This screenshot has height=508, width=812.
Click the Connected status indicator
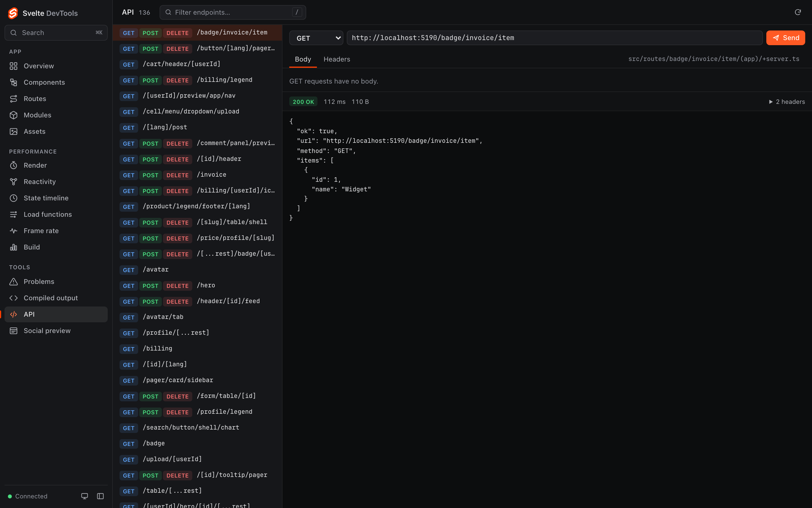point(28,496)
